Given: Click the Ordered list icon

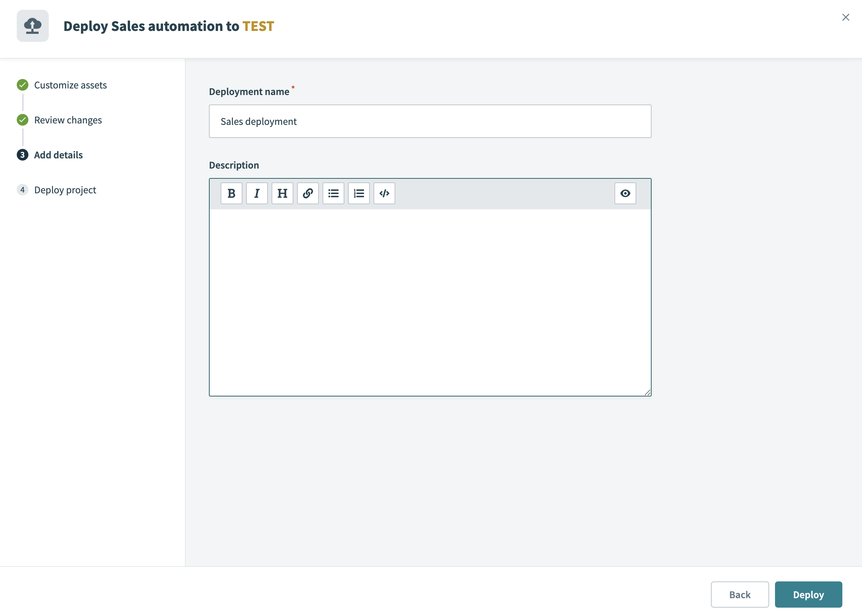Looking at the screenshot, I should click(359, 193).
